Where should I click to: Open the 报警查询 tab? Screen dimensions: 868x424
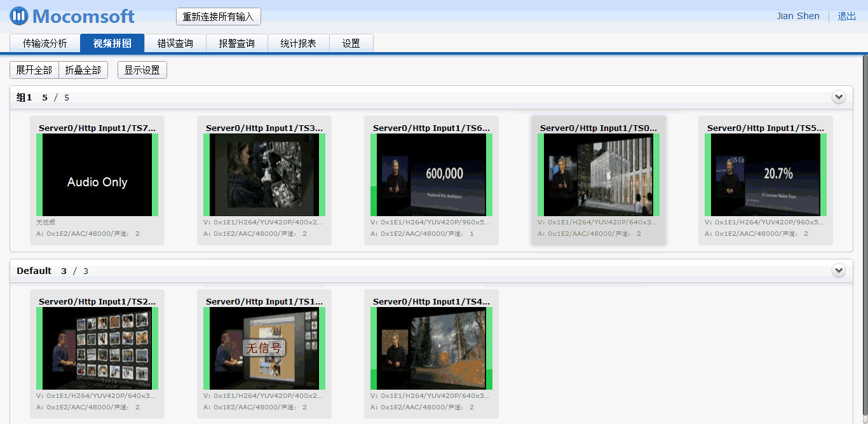(236, 43)
